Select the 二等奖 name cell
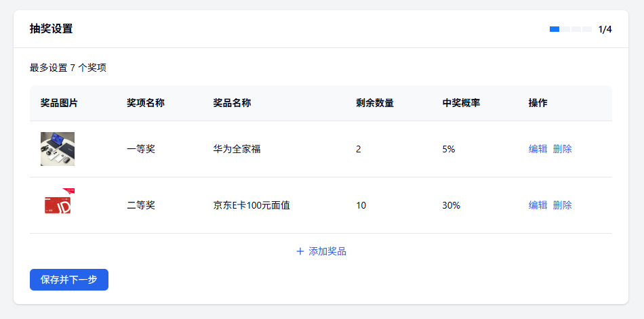 click(141, 205)
